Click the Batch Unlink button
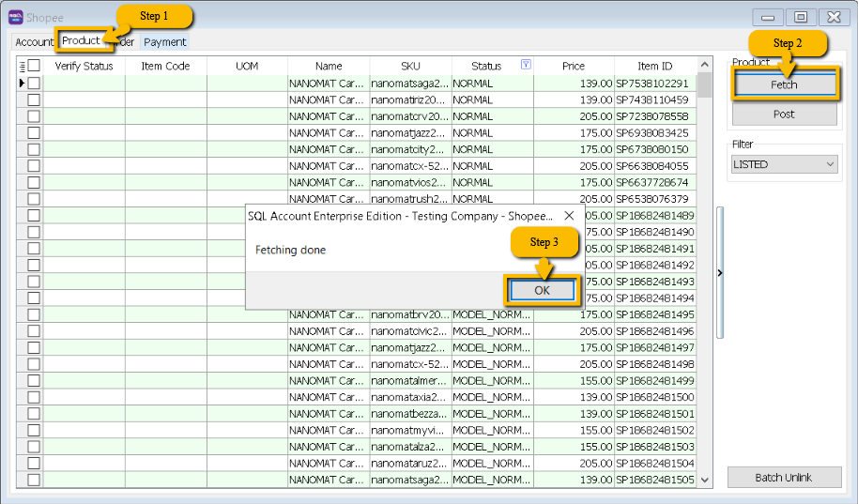858x504 pixels. pyautogui.click(x=784, y=478)
